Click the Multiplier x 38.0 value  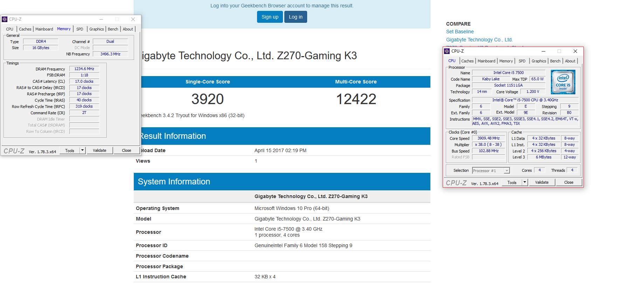click(489, 144)
